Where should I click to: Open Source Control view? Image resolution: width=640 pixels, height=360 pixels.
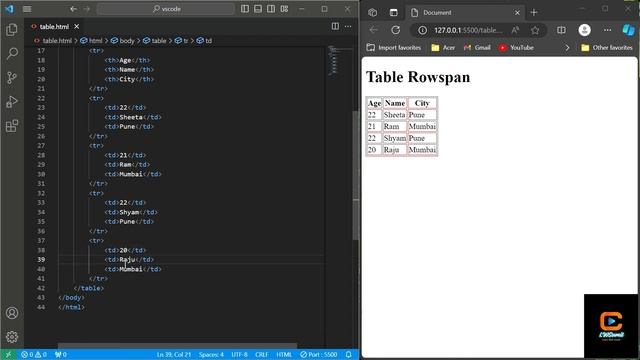(x=12, y=78)
